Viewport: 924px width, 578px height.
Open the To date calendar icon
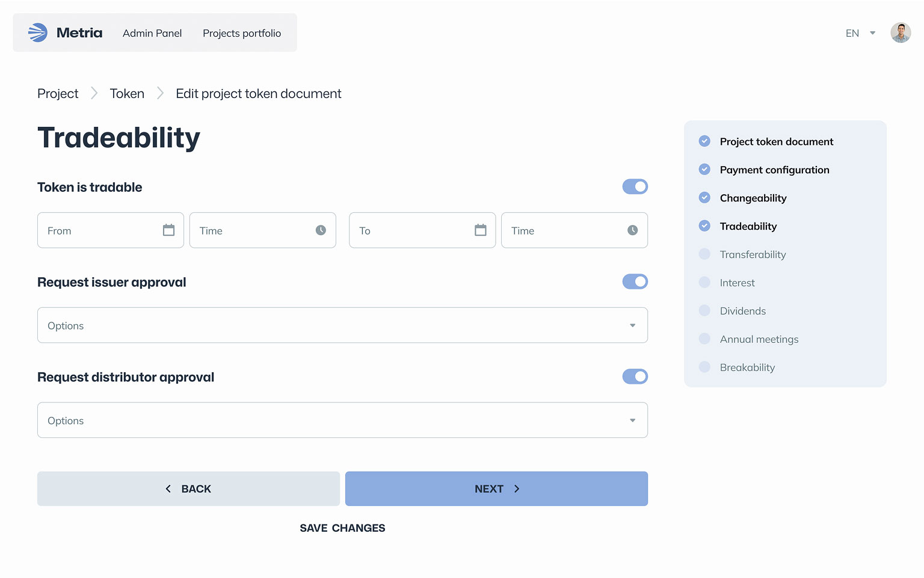(480, 230)
